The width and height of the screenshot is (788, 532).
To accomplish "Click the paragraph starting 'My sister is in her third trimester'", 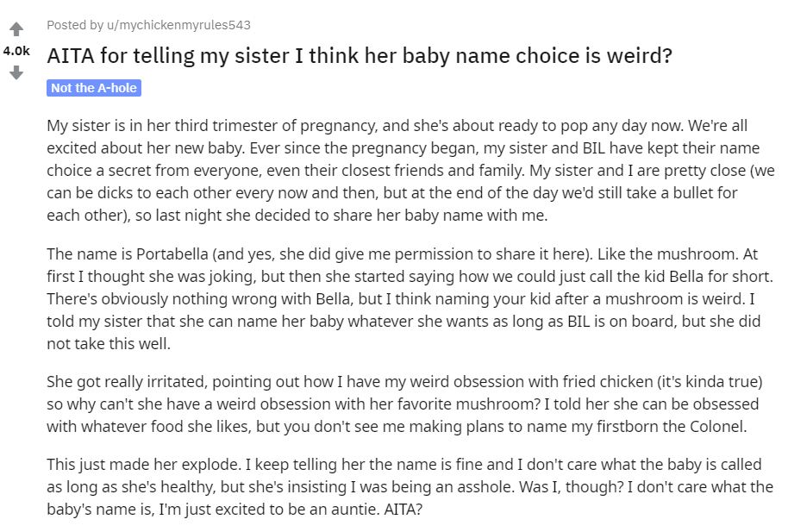I will pyautogui.click(x=410, y=171).
